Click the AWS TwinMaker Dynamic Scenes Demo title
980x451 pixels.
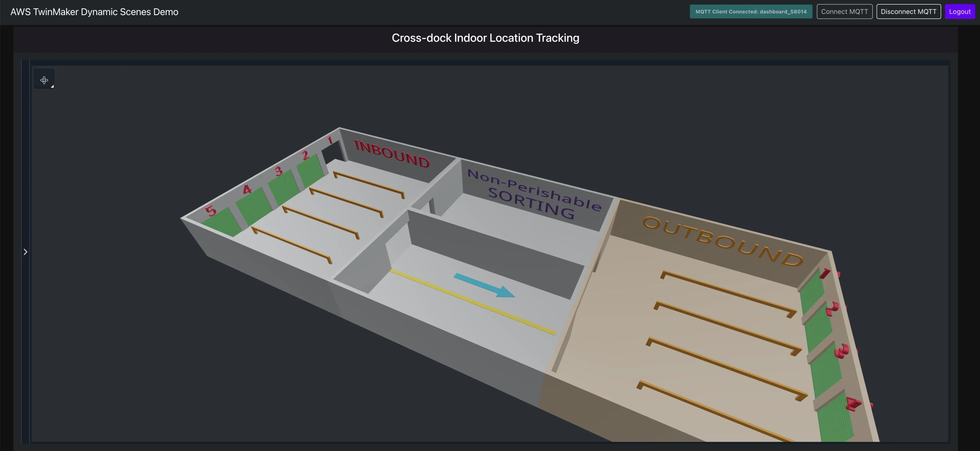tap(94, 12)
